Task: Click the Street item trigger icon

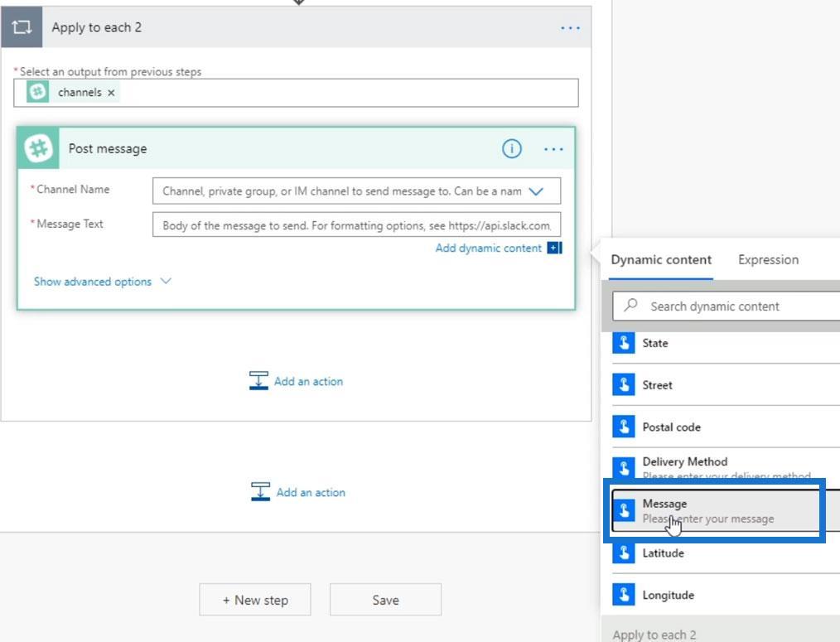Action: click(x=624, y=384)
